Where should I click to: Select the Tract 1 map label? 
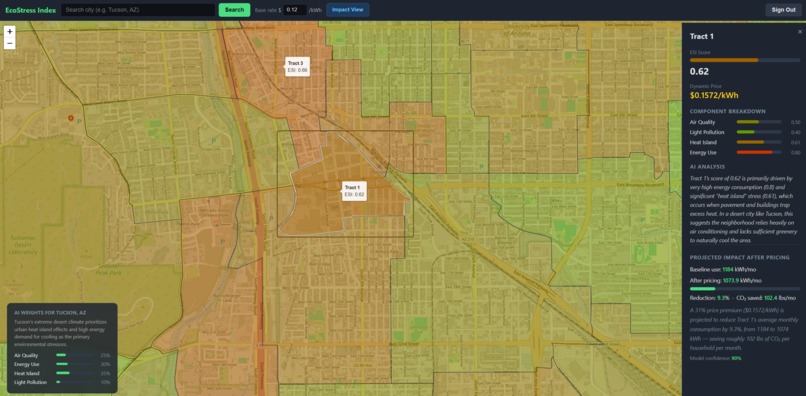click(355, 191)
